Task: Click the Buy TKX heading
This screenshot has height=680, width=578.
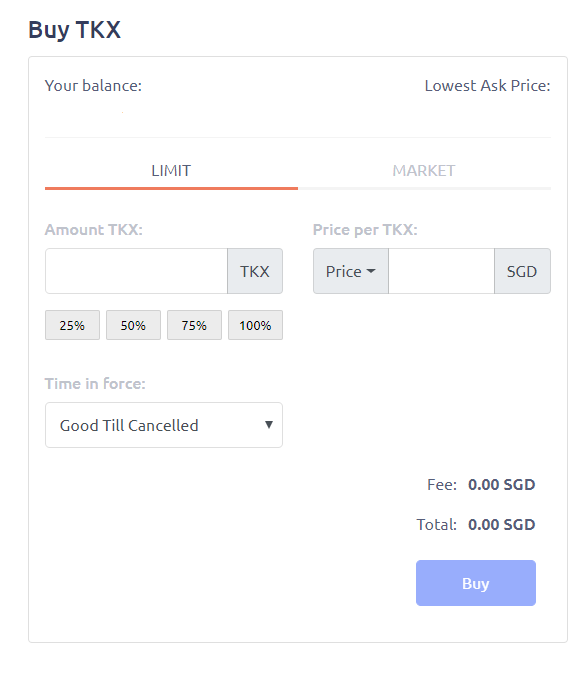Action: click(x=75, y=30)
